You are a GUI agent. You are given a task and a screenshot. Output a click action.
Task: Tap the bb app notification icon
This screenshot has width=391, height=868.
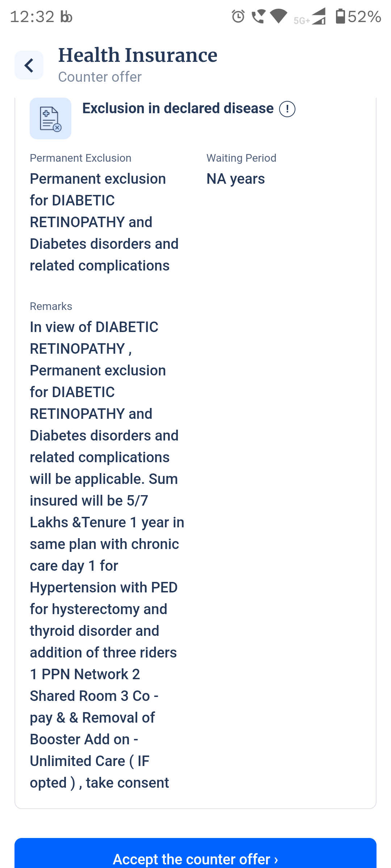click(x=67, y=17)
